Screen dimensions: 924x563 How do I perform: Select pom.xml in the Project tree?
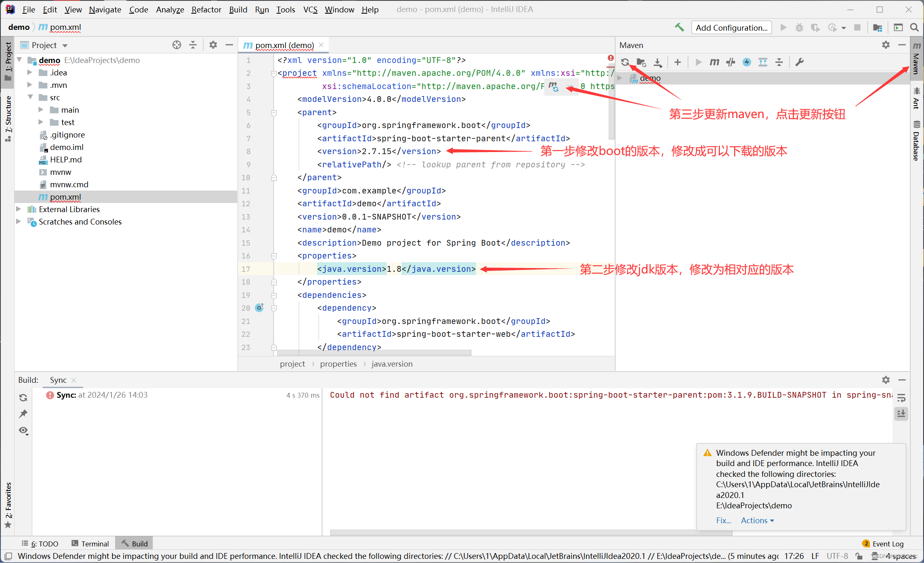pos(125,197)
